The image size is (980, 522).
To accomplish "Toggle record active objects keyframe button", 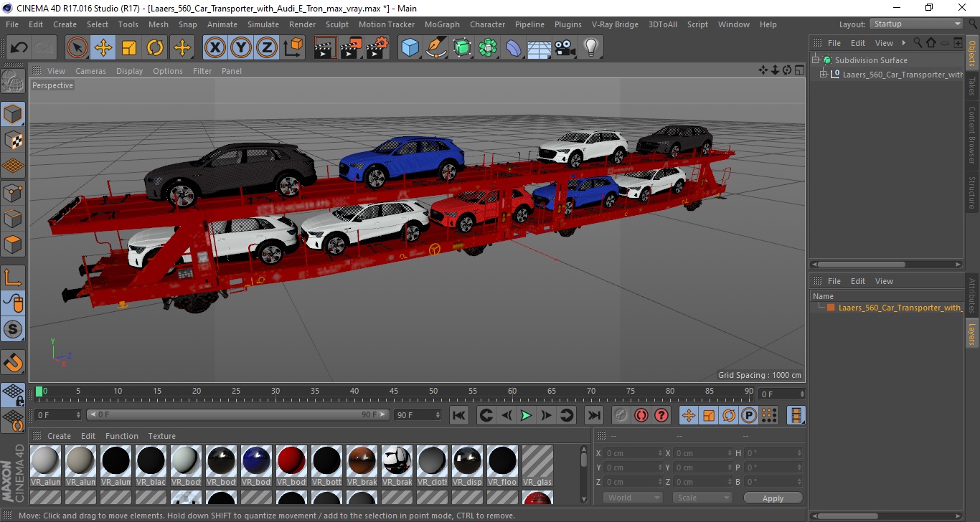I will click(x=621, y=415).
